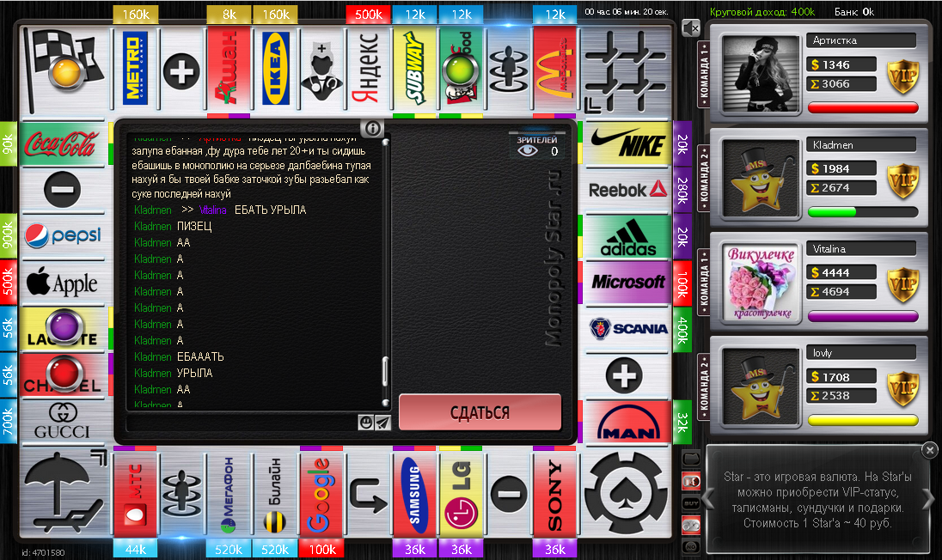942x560 pixels.
Task: Open Kladmen's player avatar
Action: (x=761, y=178)
